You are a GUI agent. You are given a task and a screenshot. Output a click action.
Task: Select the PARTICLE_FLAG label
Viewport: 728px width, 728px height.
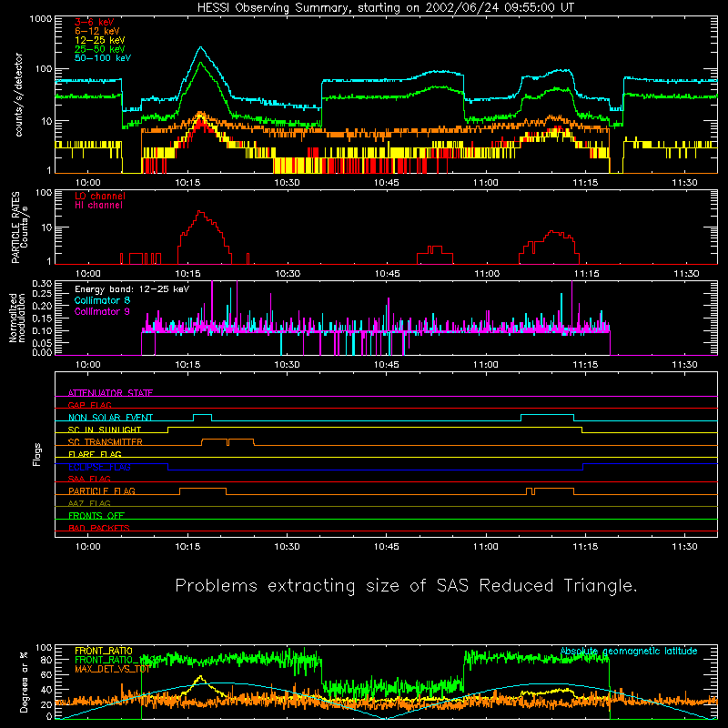(102, 490)
